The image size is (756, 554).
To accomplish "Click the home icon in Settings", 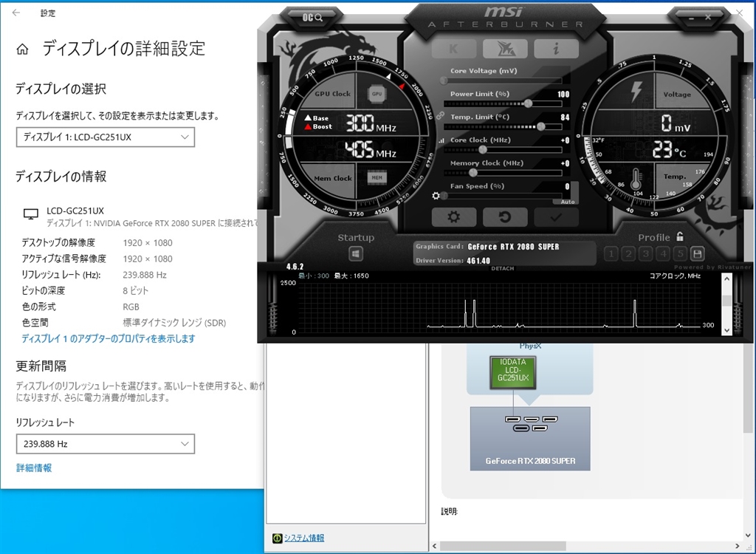I will (22, 49).
